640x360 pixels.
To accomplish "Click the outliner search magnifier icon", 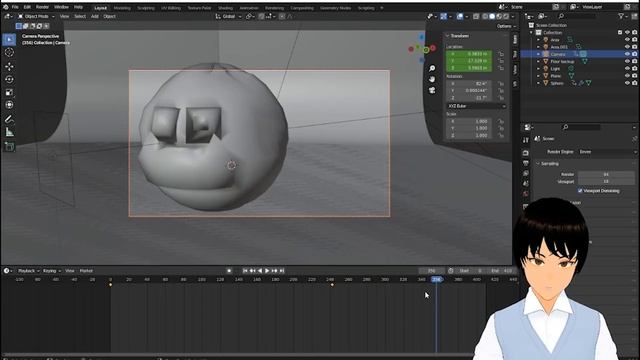I will click(x=561, y=16).
